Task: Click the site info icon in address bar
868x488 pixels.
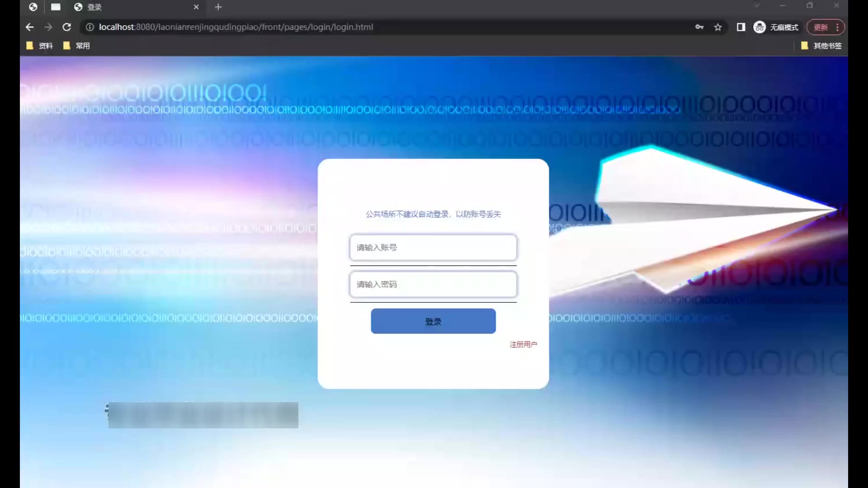Action: (90, 27)
